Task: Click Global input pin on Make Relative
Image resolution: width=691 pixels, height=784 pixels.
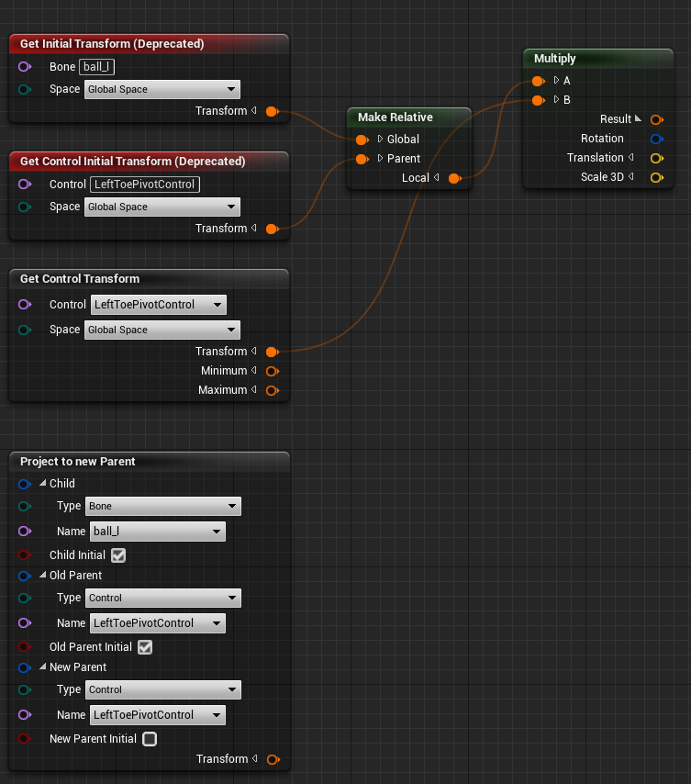Action: coord(362,140)
